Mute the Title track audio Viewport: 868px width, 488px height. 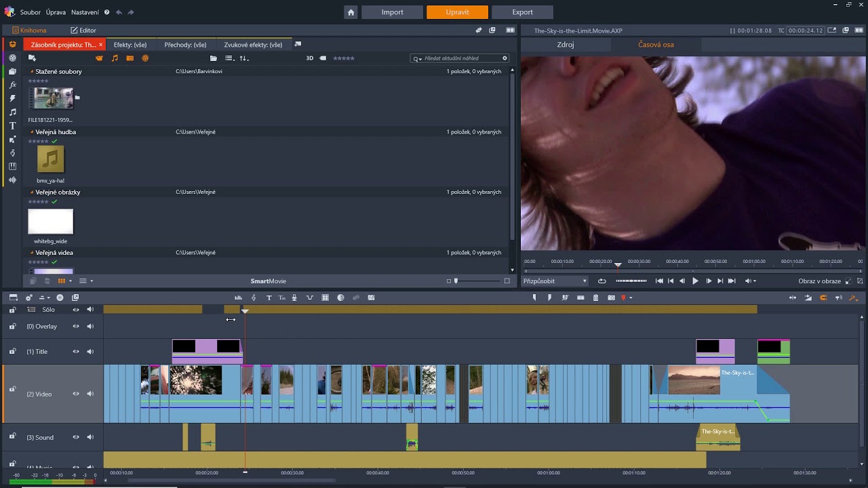(x=90, y=352)
